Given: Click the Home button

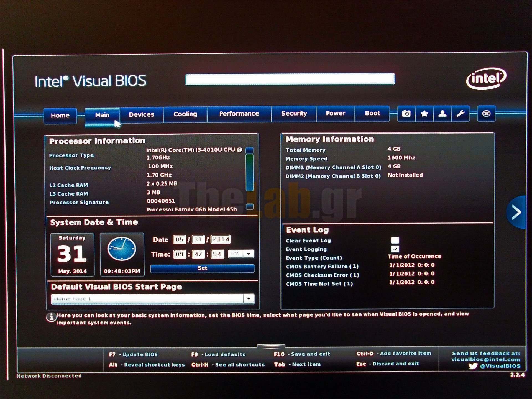Looking at the screenshot, I should click(60, 116).
